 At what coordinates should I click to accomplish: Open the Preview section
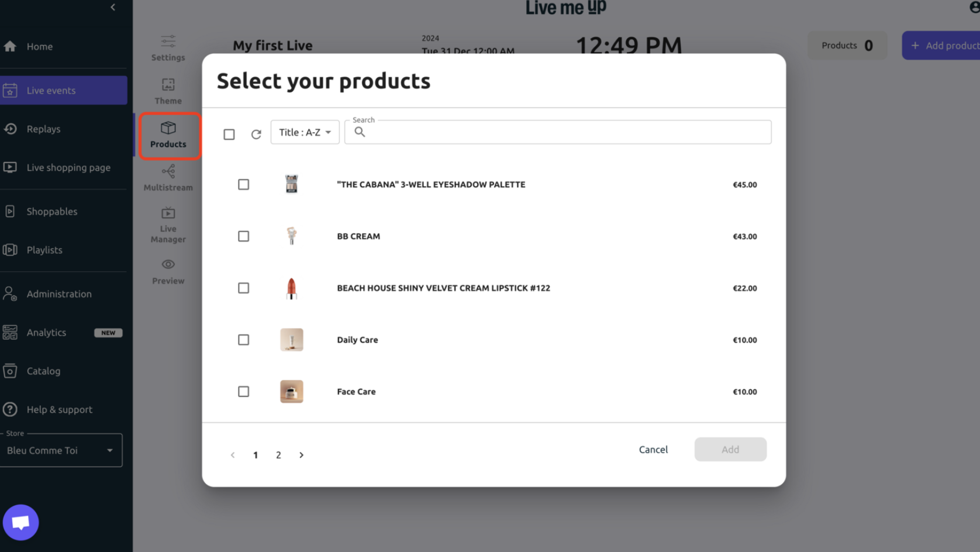168,272
